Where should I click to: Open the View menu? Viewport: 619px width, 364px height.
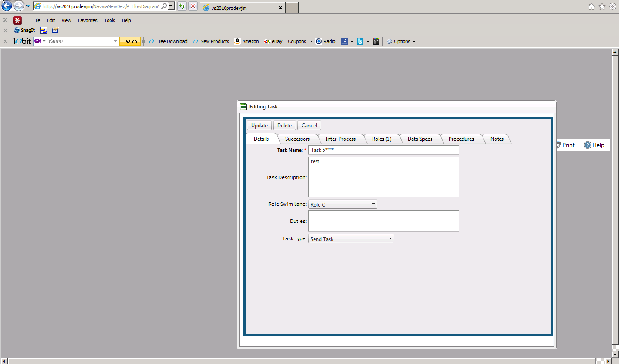66,20
